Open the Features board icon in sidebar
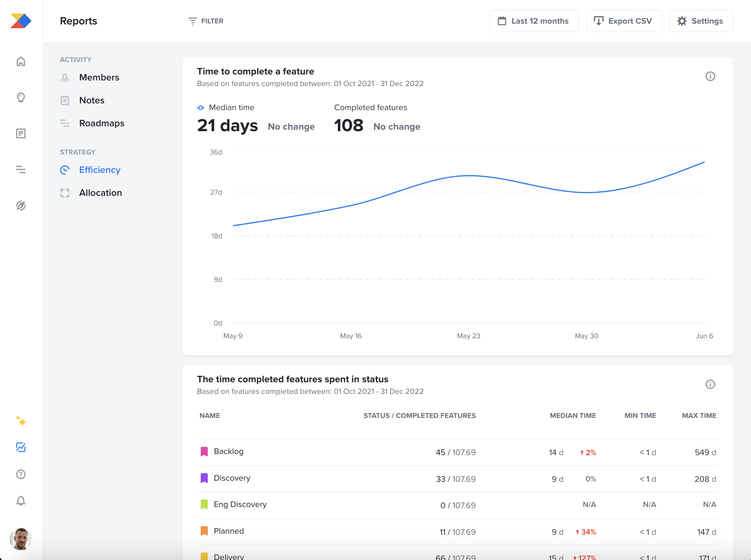The height and width of the screenshot is (560, 751). (x=21, y=133)
